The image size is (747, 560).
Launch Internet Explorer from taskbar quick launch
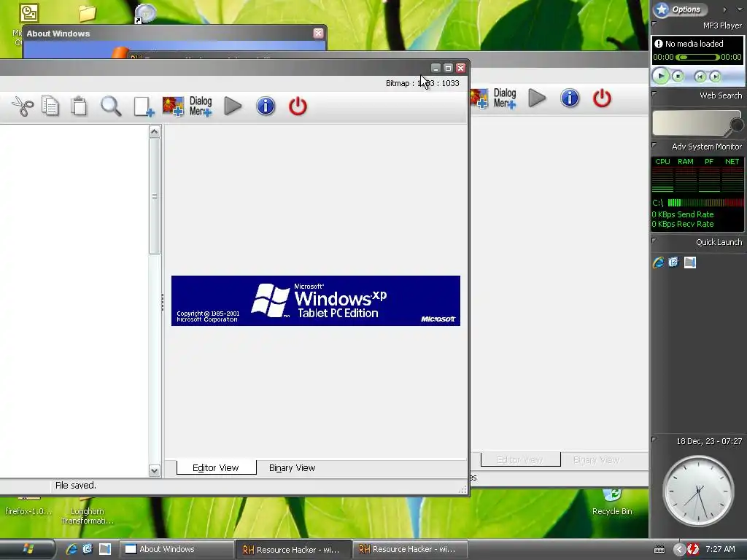(x=71, y=549)
